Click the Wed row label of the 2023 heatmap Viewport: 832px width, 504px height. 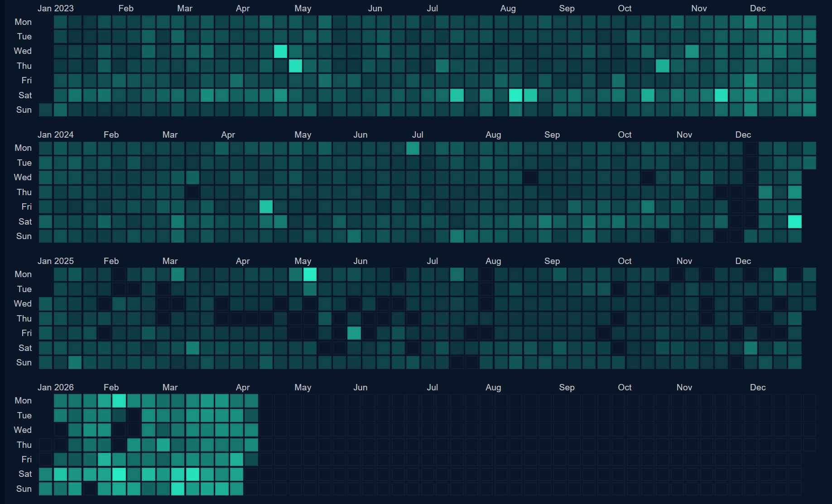tap(23, 51)
